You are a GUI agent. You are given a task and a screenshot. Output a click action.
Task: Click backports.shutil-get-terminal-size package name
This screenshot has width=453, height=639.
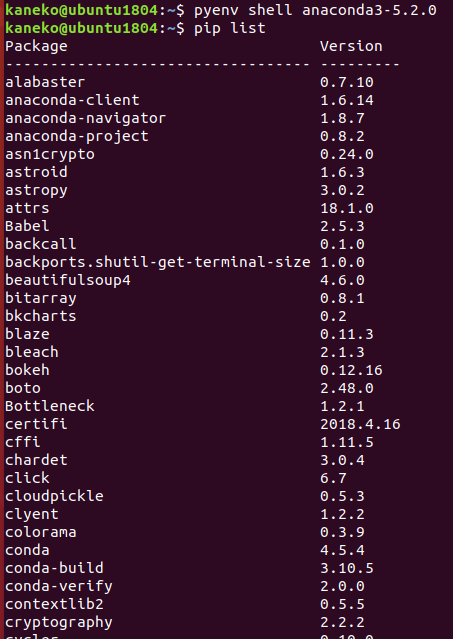[x=158, y=262]
